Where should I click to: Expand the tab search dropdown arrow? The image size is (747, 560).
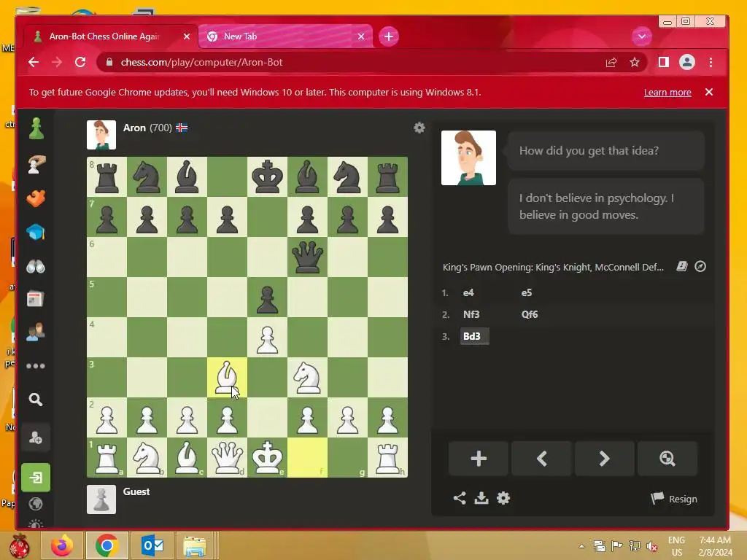click(642, 36)
